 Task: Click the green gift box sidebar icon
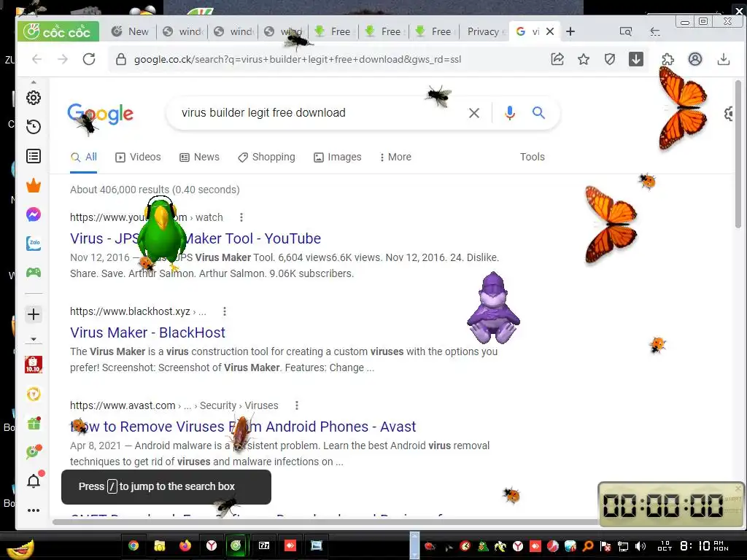pos(34,424)
